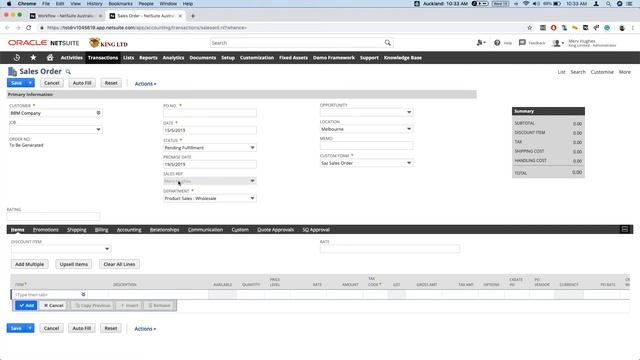Image resolution: width=640 pixels, height=360 pixels.
Task: Expand the Job dropdown
Action: tap(98, 129)
